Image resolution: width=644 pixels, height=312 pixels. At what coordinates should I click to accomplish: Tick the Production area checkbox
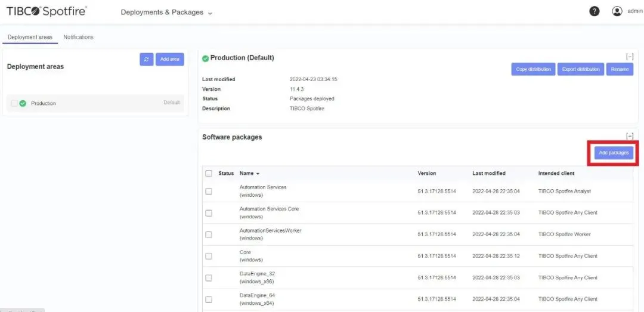click(x=14, y=103)
